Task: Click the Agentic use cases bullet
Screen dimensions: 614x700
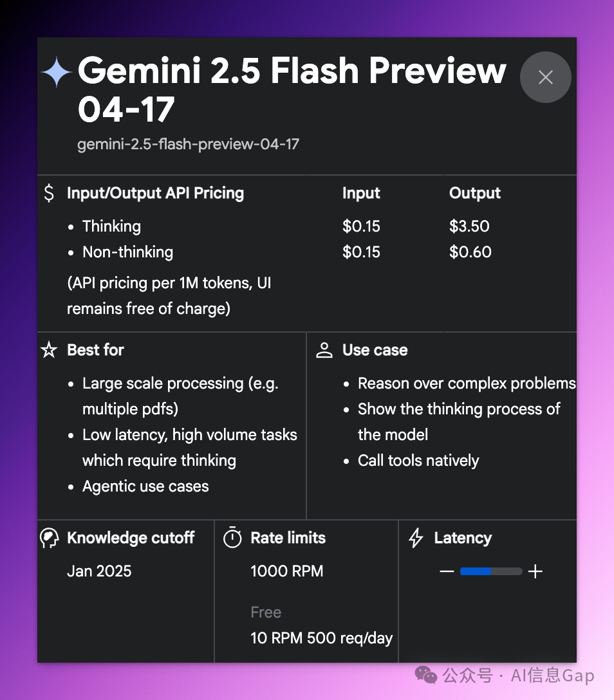Action: (145, 486)
